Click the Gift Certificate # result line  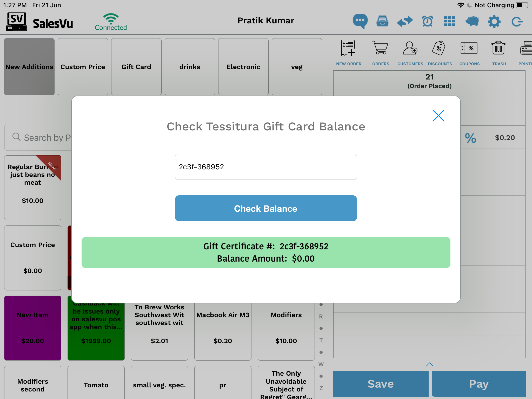coord(266,246)
